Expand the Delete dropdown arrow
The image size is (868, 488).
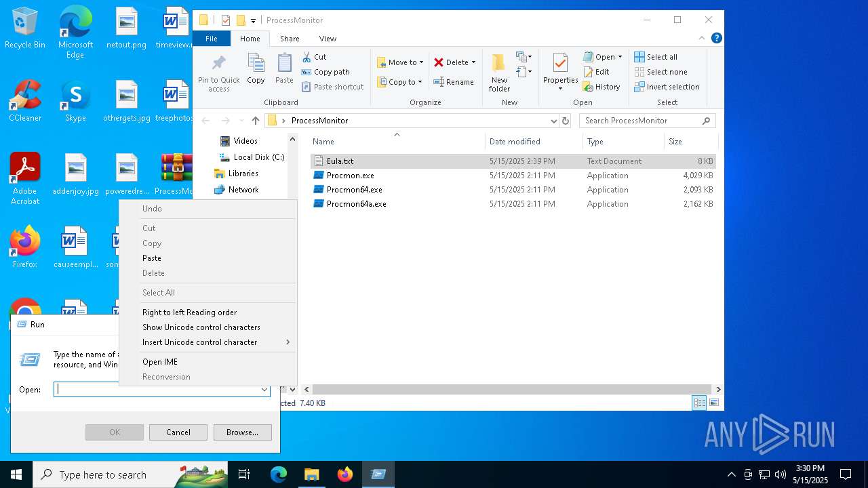[x=473, y=62]
